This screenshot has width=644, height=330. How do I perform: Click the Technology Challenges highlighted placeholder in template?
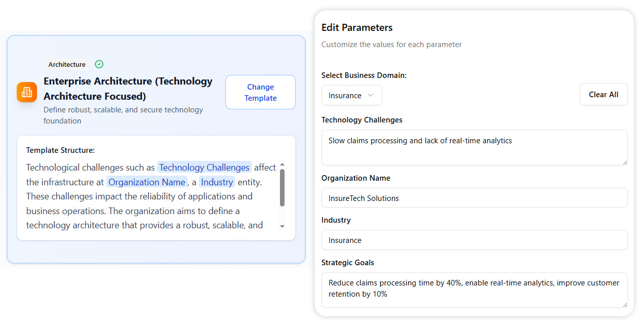204,168
